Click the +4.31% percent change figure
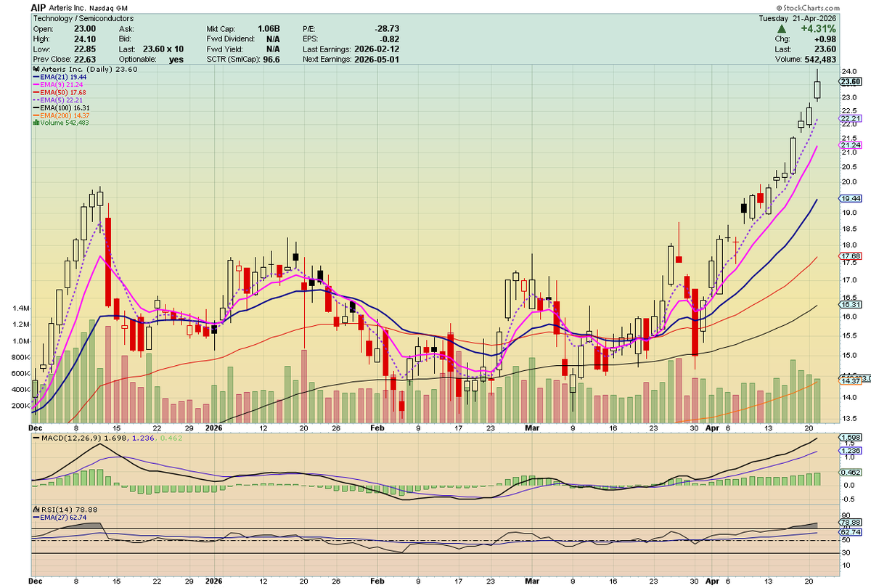This screenshot has width=871, height=588. tap(819, 28)
